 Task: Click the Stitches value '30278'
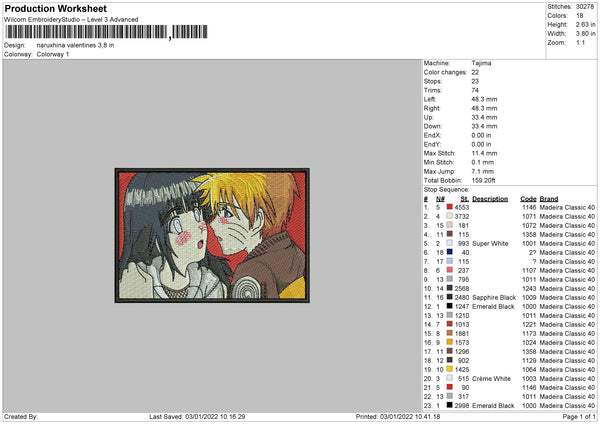pos(585,7)
